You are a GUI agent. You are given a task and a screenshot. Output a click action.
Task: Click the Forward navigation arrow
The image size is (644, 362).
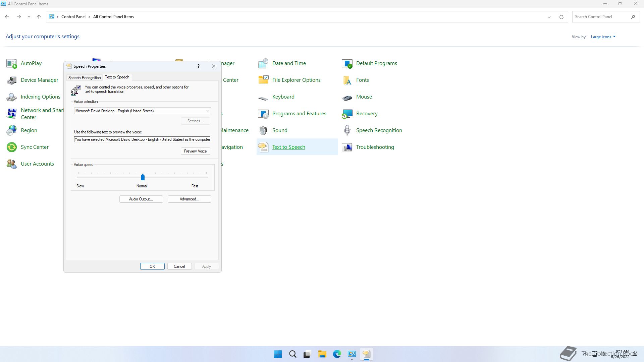[19, 17]
